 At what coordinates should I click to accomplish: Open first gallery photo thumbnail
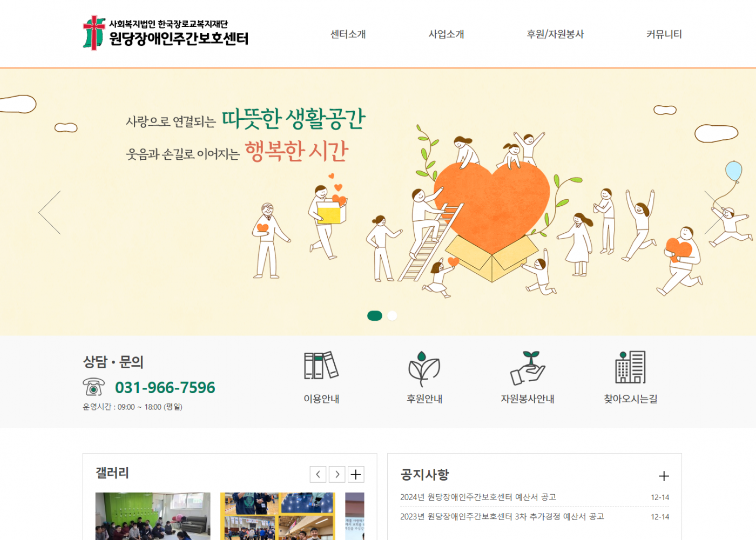(153, 516)
